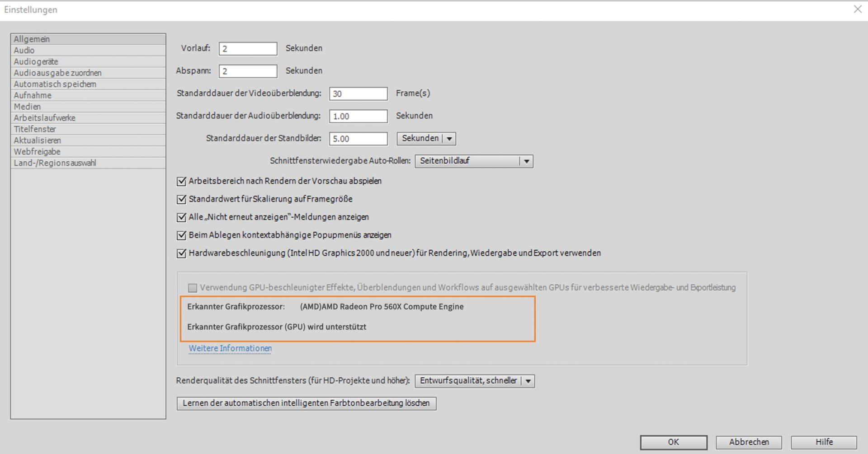Viewport: 868px width, 454px height.
Task: Open the Hilfe help button
Action: (825, 442)
